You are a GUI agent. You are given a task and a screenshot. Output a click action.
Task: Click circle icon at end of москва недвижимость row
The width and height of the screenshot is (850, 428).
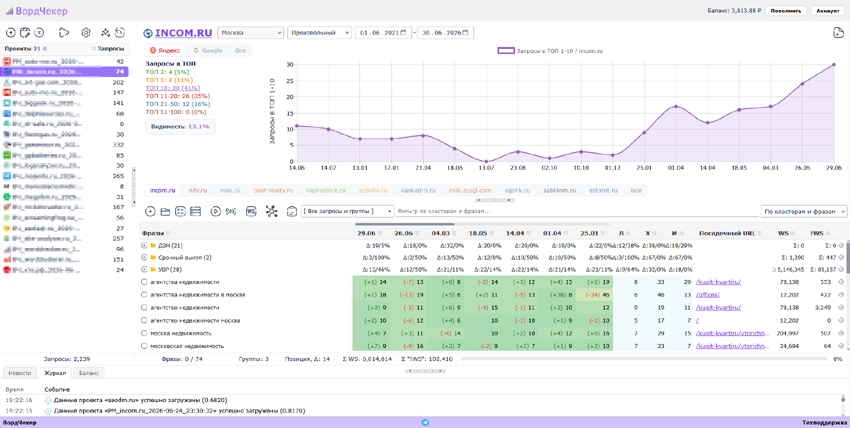point(841,333)
